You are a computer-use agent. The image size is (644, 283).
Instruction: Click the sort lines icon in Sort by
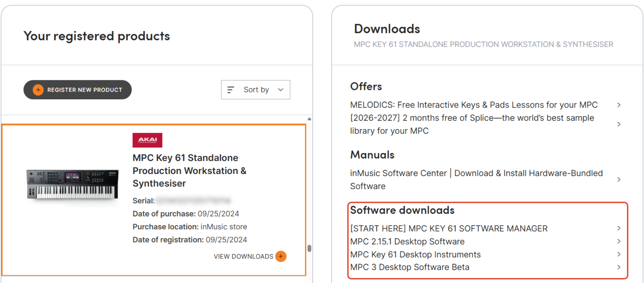click(231, 90)
